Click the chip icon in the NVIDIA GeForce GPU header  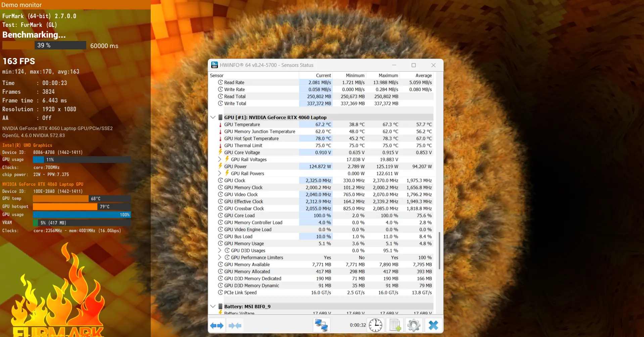(x=220, y=117)
